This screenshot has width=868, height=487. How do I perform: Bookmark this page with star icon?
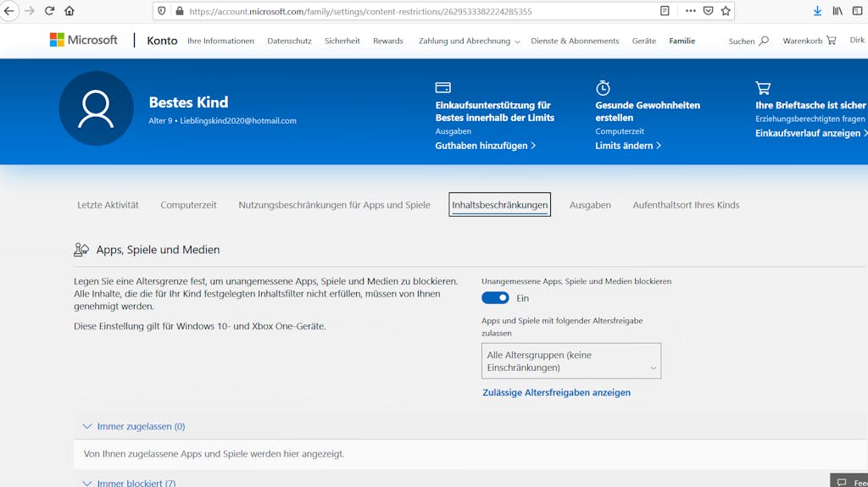tap(726, 10)
